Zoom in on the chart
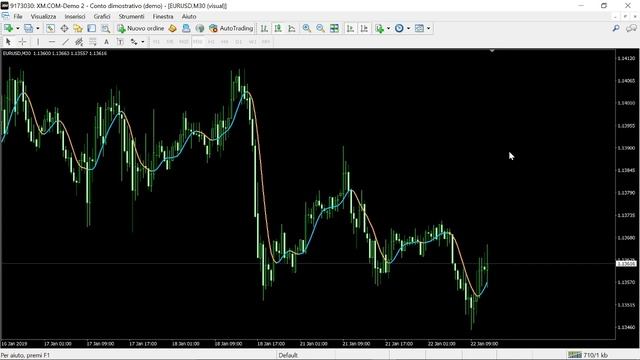The height and width of the screenshot is (360, 640). 307,28
